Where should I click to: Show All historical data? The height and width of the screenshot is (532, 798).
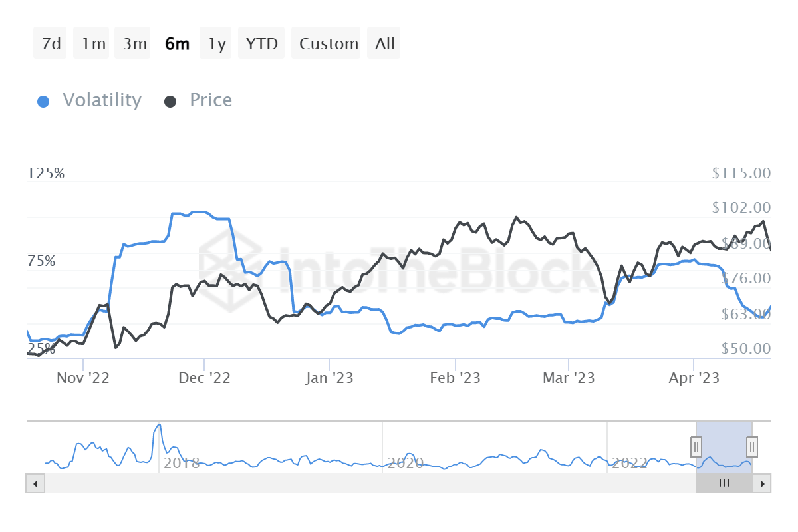[384, 43]
